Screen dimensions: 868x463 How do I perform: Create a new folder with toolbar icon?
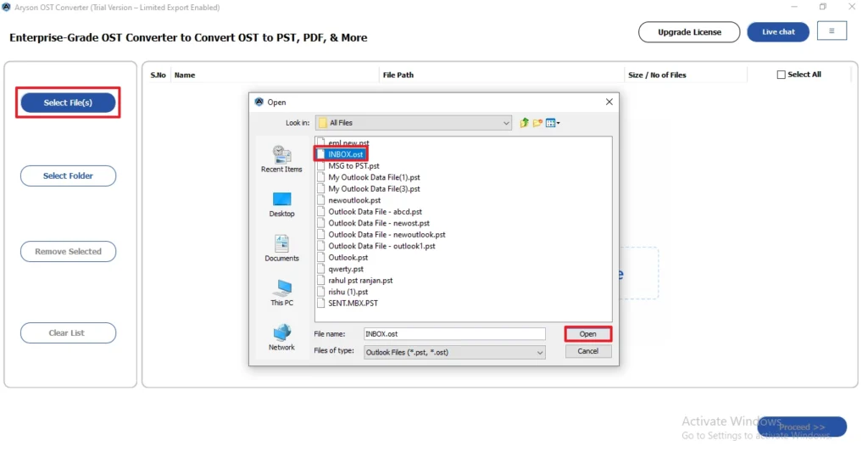pyautogui.click(x=537, y=123)
